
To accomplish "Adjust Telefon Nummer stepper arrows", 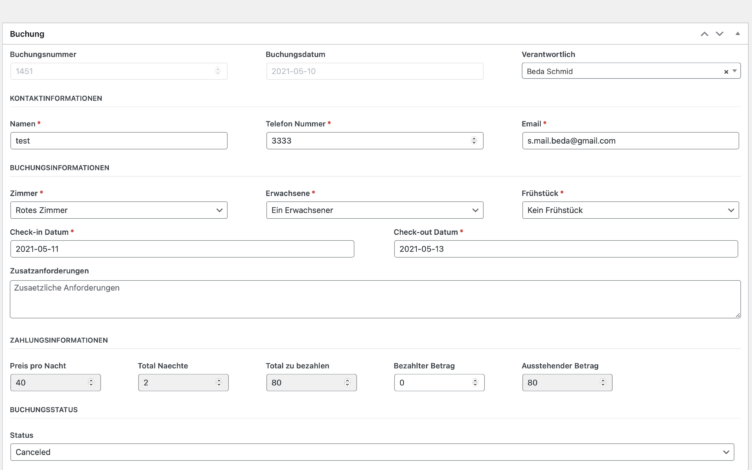I will click(474, 141).
